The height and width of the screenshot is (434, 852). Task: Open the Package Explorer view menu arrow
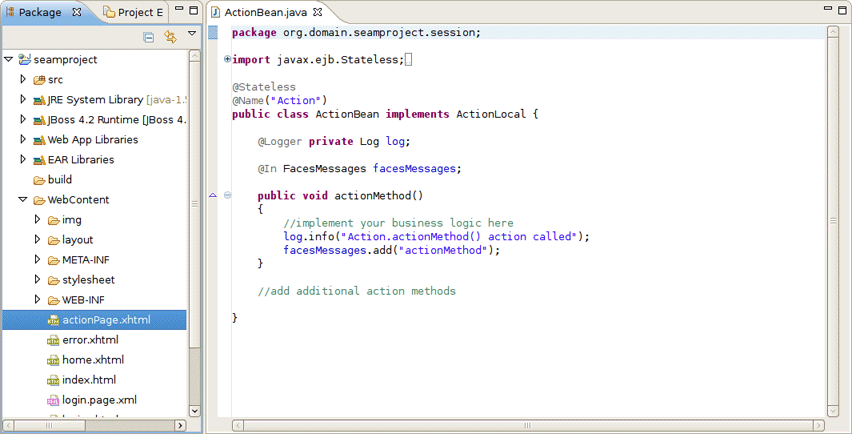tap(192, 35)
